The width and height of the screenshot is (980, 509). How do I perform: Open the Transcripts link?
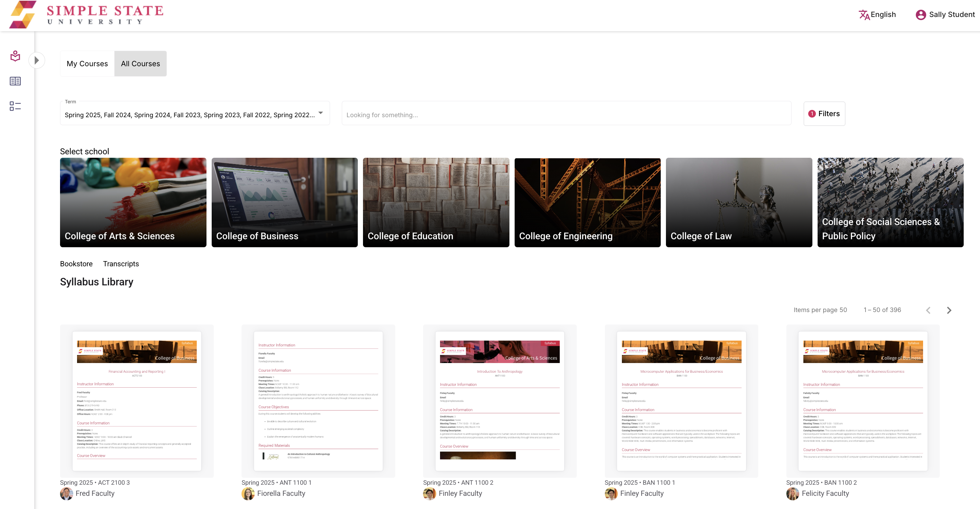pyautogui.click(x=121, y=264)
